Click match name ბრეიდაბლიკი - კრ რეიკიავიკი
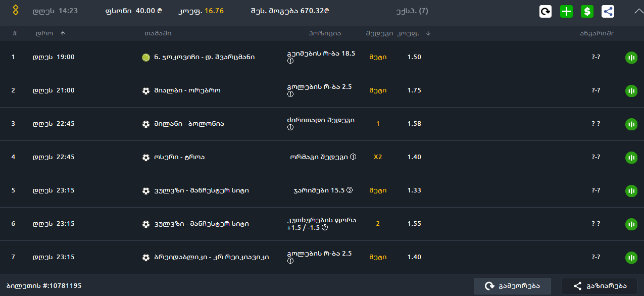 pyautogui.click(x=212, y=257)
